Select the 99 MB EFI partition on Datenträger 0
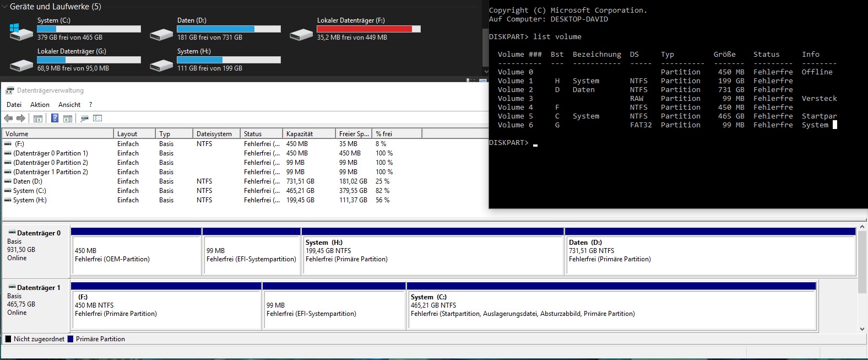Screen dimensions: 868x360 pos(252,251)
